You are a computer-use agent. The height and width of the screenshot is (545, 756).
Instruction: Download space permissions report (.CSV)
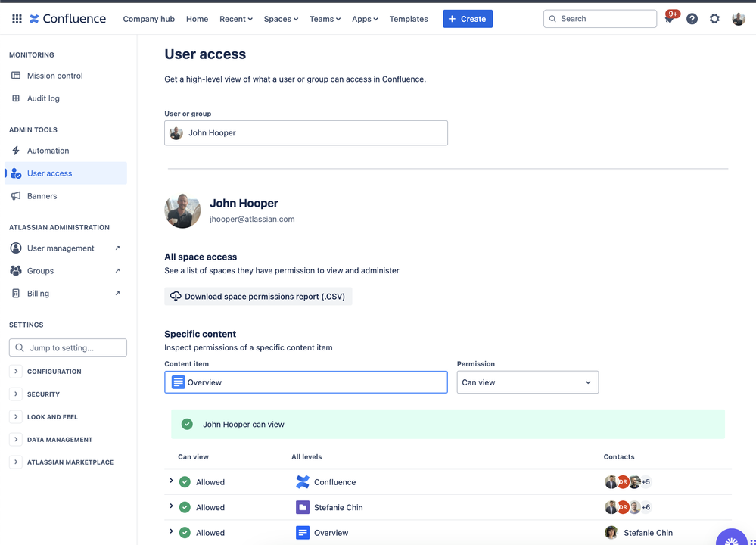pyautogui.click(x=258, y=296)
